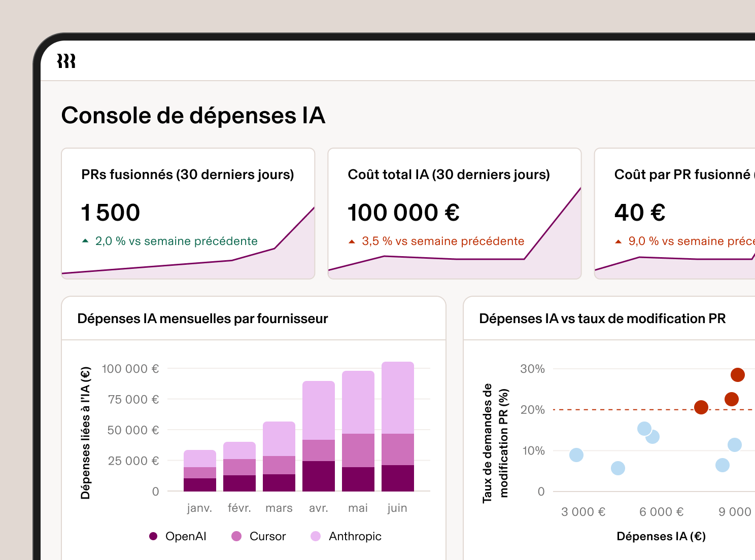
Task: Click 'Dépenses IA vs taux de modification PR' title
Action: tap(602, 319)
